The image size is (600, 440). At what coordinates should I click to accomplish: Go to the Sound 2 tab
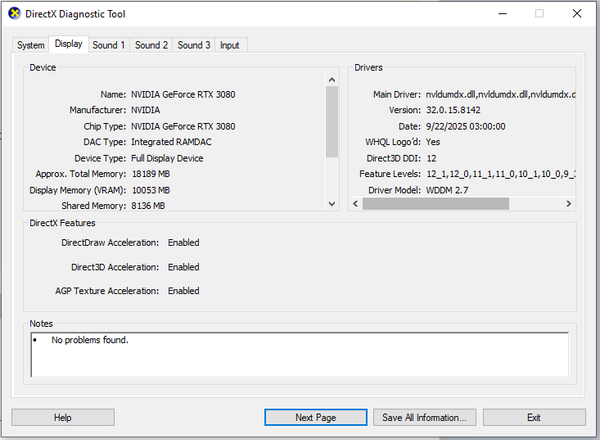151,45
